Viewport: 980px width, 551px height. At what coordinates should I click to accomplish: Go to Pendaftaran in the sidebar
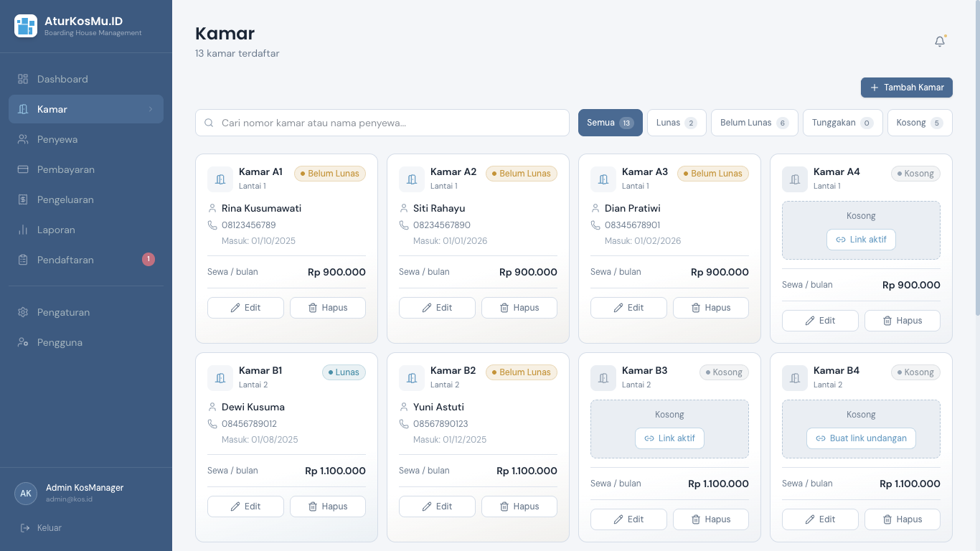[65, 260]
